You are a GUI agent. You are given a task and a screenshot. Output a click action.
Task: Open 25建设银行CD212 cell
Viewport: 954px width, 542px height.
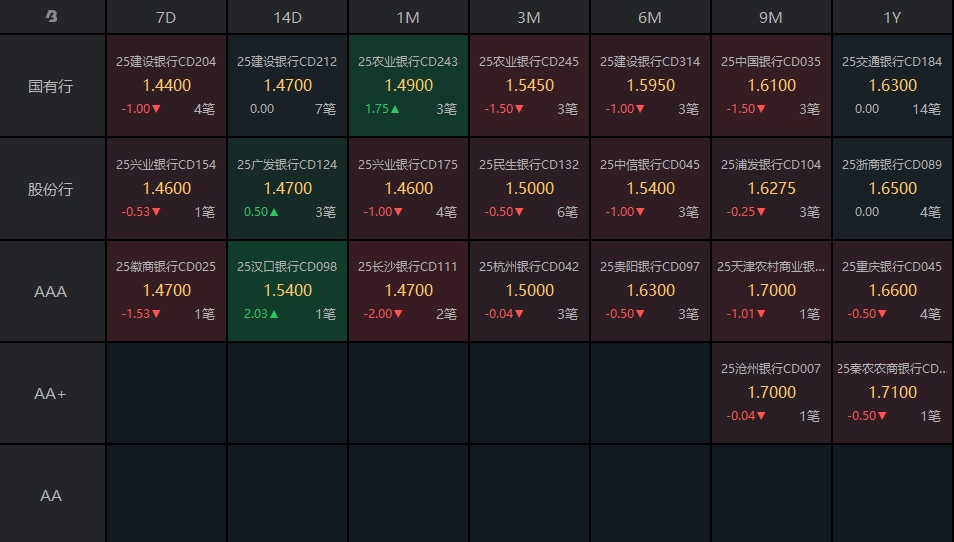287,85
